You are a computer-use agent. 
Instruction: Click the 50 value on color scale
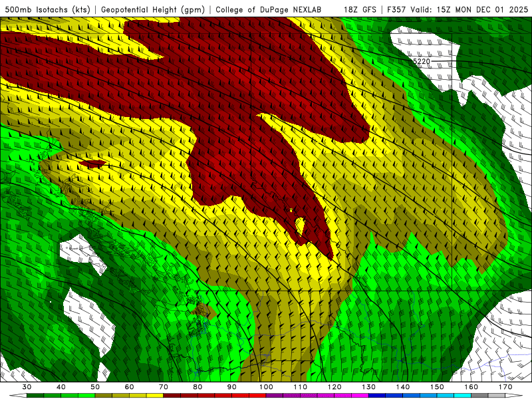click(x=95, y=387)
